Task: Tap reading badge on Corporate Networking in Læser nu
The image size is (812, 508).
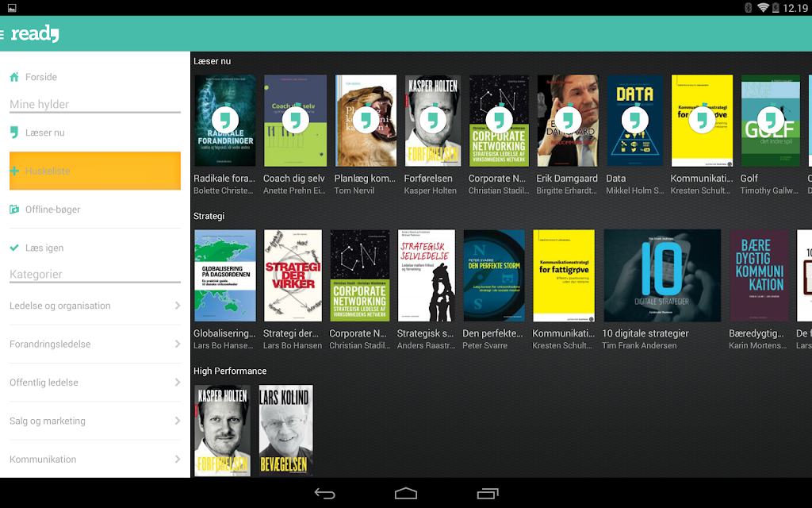Action: (500, 121)
